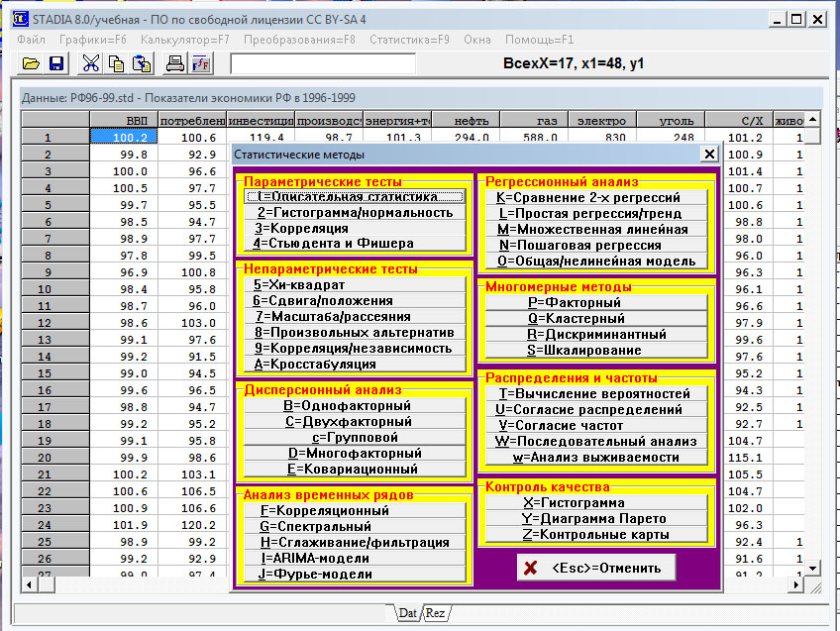Click the Cut scissors icon
Image resolution: width=840 pixels, height=631 pixels.
91,64
